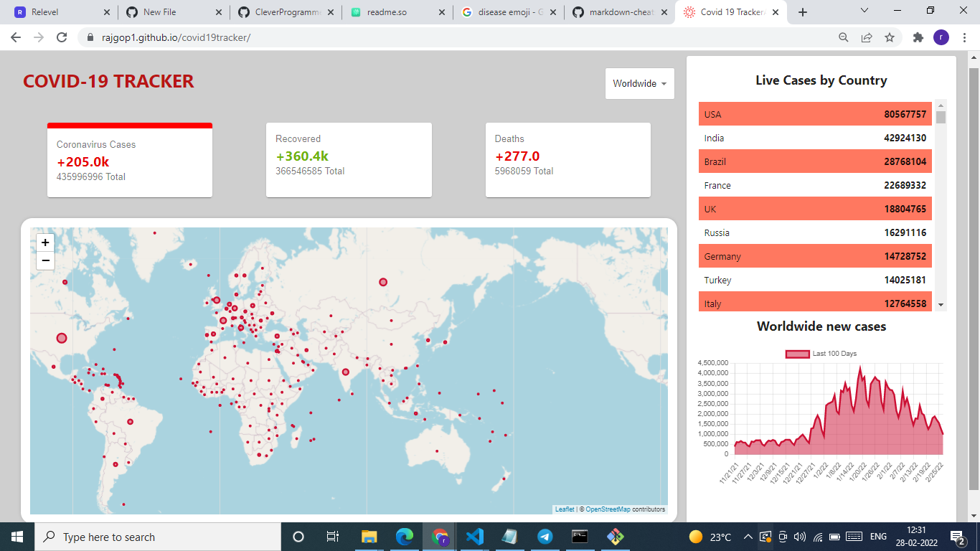The height and width of the screenshot is (551, 980).
Task: Switch to readme.so tab
Action: [398, 12]
